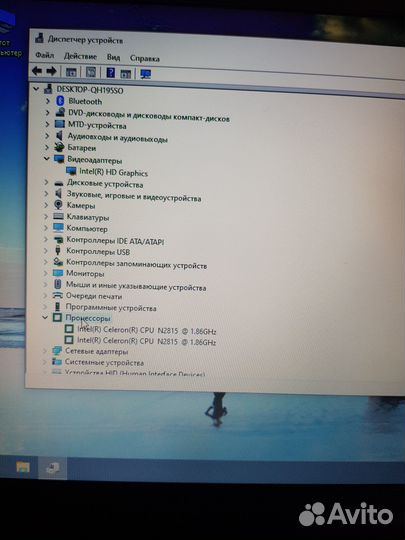Expand the Bluetooth node

(48, 101)
